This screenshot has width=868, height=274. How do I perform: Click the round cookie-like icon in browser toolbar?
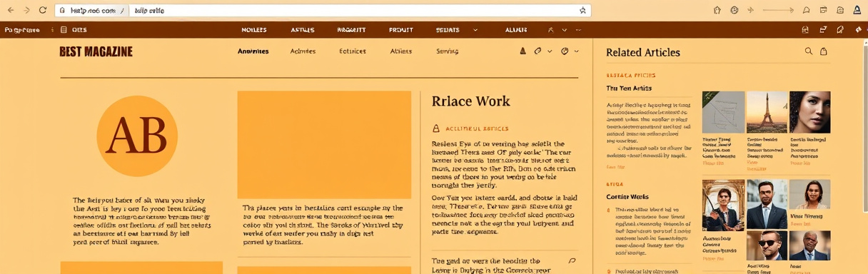(x=735, y=10)
